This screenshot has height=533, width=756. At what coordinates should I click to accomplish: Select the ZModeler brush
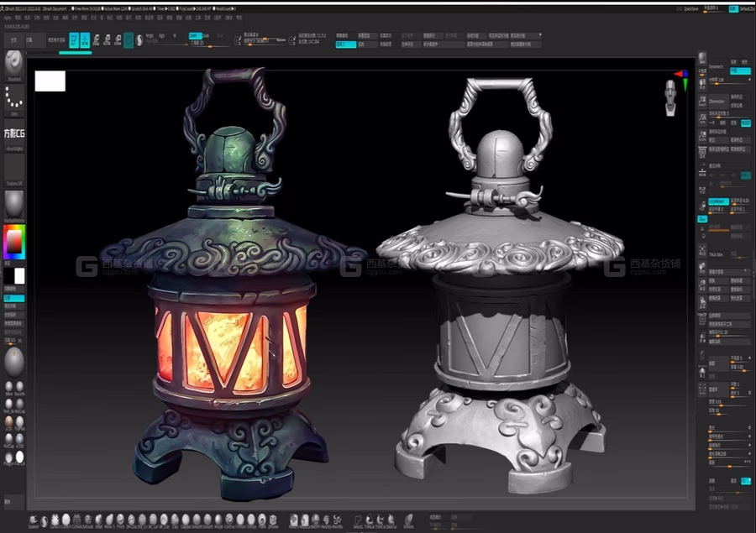[x=273, y=520]
